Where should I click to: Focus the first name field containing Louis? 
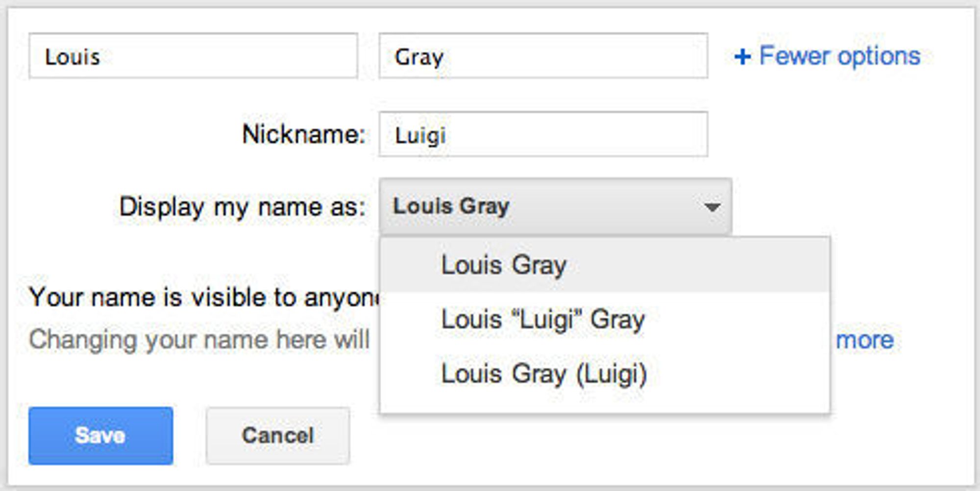[193, 56]
